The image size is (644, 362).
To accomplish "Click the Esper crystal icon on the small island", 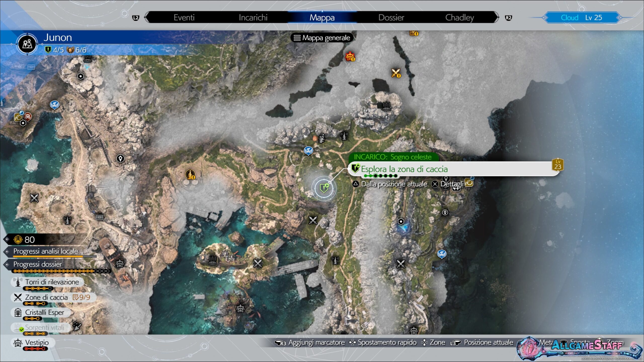I will pos(213,260).
